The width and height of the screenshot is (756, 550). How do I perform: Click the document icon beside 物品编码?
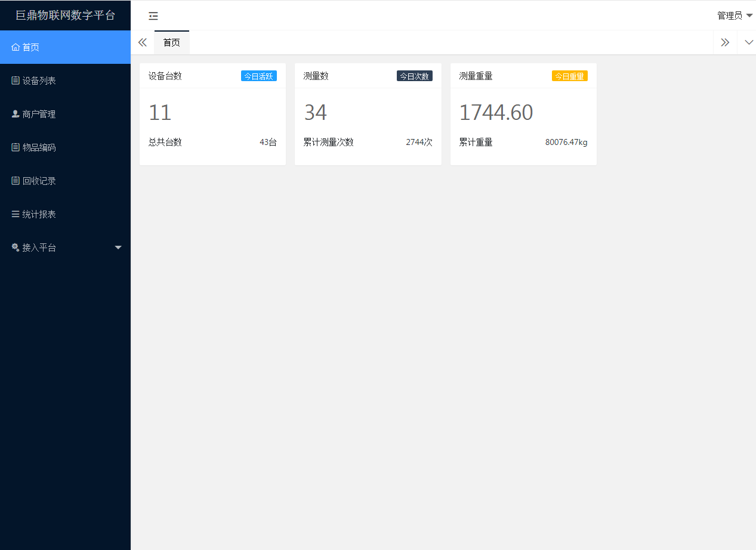(x=16, y=147)
